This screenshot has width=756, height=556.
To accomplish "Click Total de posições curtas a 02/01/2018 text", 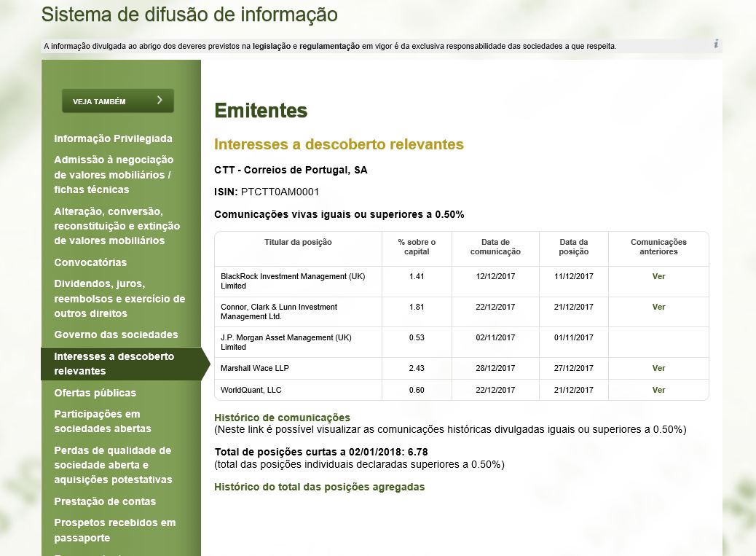I will point(321,452).
